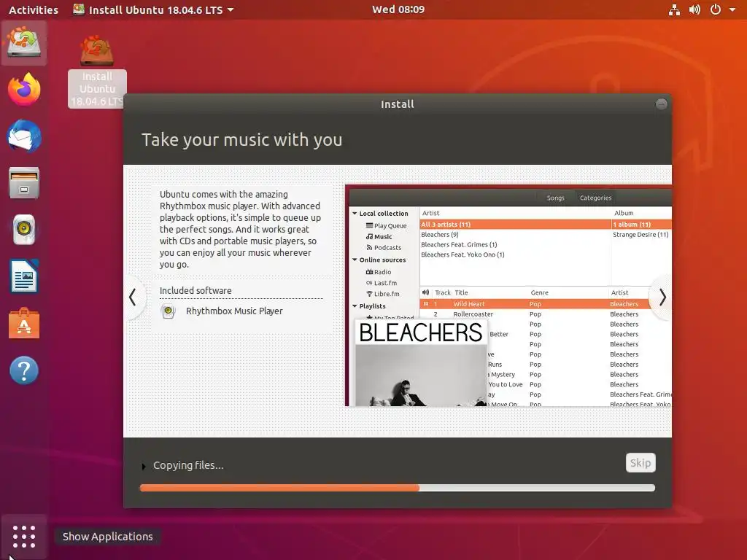Image resolution: width=747 pixels, height=560 pixels.
Task: Select the Install Ubuntu 18.04.6 LTS desktop icon
Action: (97, 71)
